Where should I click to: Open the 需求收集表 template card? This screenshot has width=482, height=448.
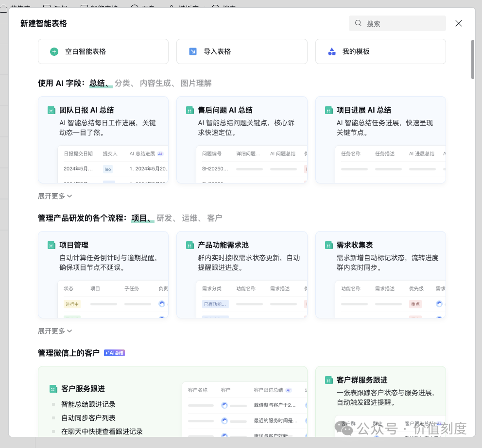tap(380, 275)
